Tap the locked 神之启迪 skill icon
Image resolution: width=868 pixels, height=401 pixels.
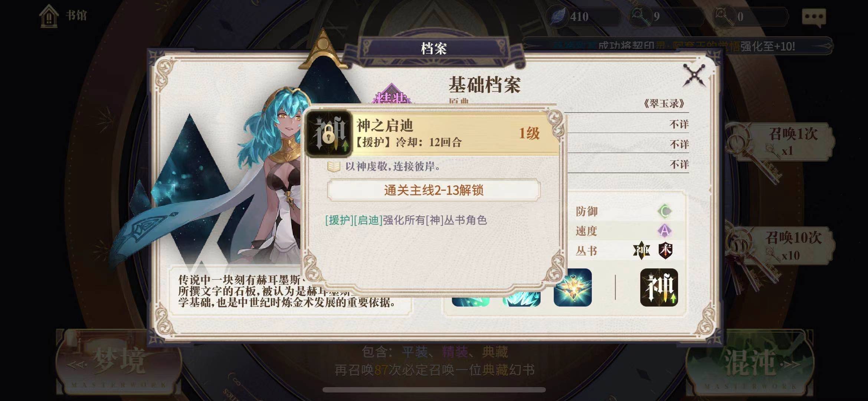point(328,133)
